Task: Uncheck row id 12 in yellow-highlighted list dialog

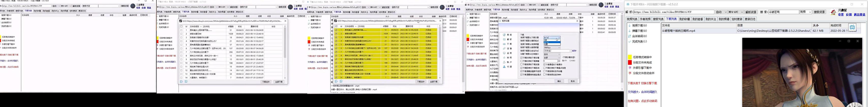Action: pyautogui.click(x=336, y=70)
